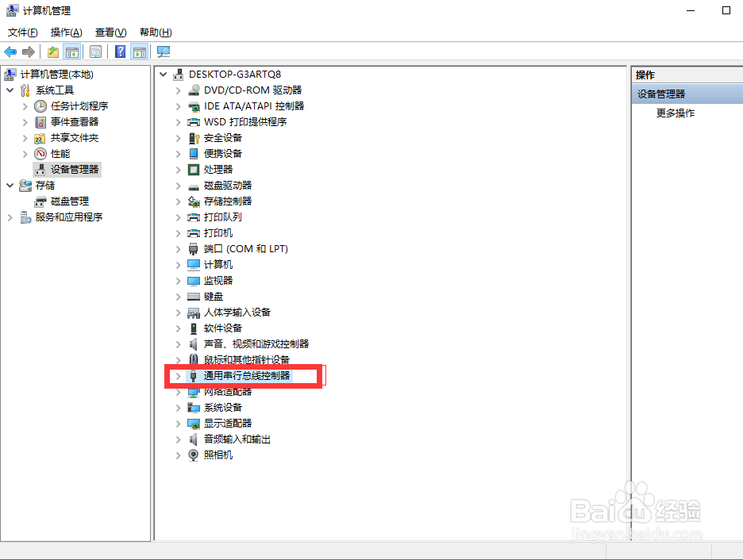Expand the 存储控制器 category
The width and height of the screenshot is (743, 560).
click(x=178, y=201)
